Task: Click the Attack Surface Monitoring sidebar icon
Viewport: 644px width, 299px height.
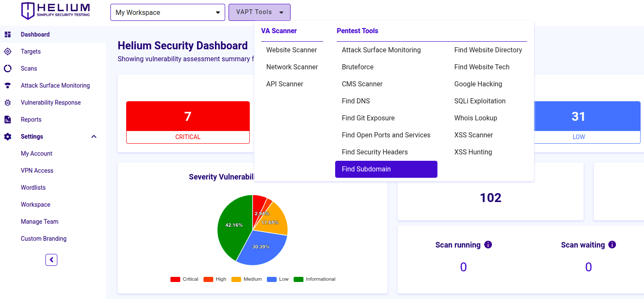Action: [x=8, y=85]
